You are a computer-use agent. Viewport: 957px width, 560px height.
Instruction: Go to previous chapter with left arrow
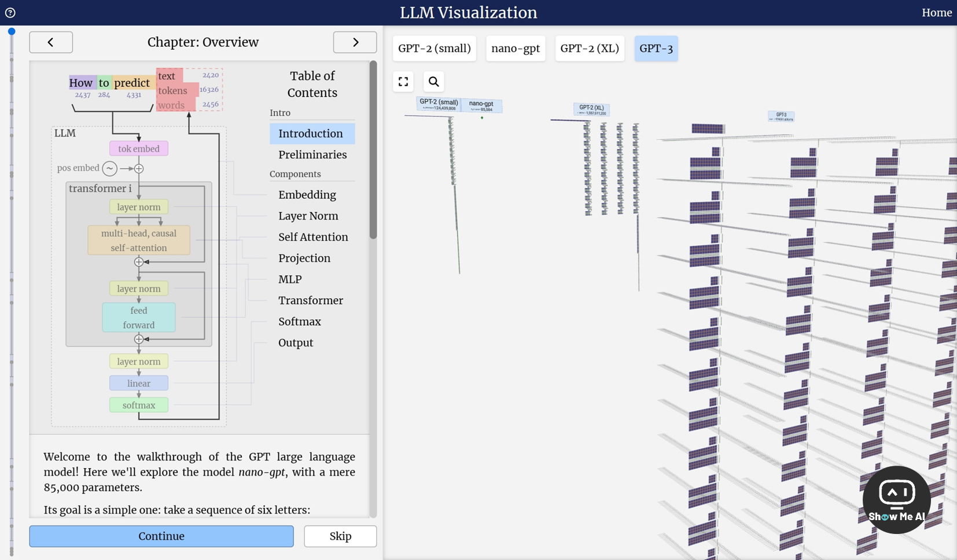51,42
